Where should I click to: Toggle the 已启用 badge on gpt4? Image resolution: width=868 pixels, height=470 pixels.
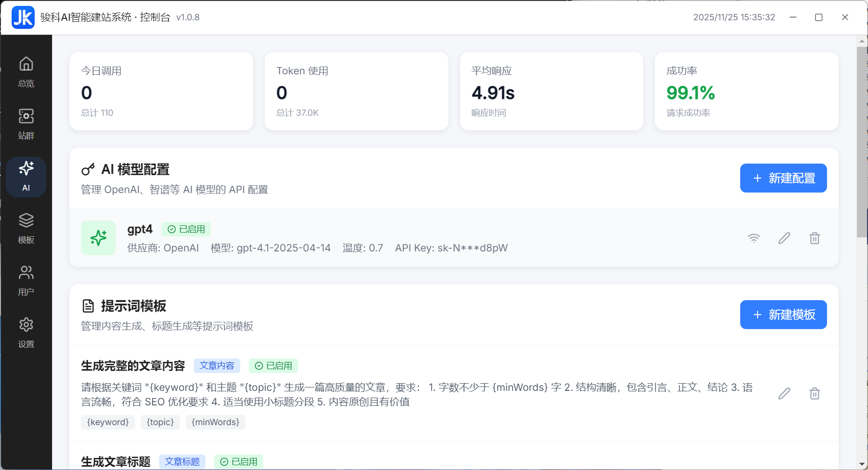click(x=186, y=229)
